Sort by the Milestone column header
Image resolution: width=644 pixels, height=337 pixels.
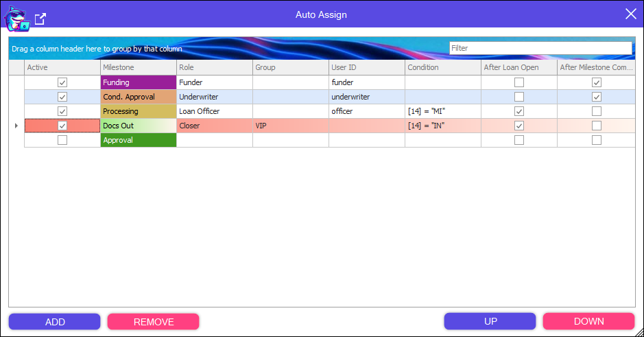click(138, 67)
